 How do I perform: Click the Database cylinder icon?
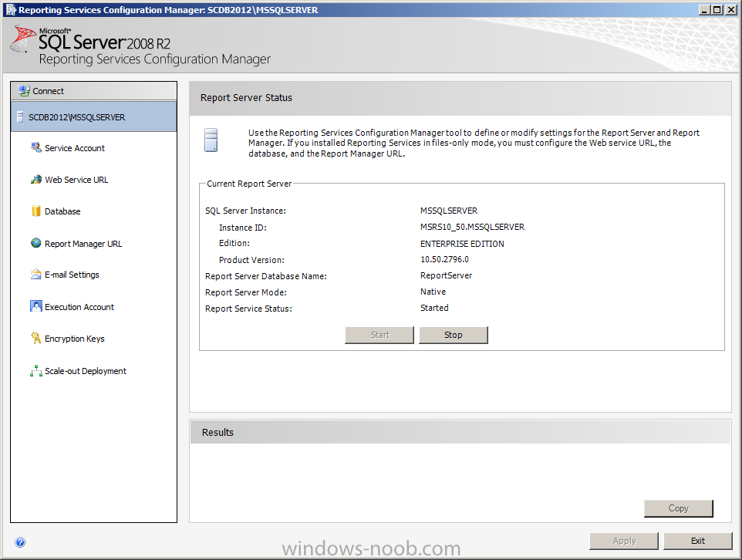click(x=36, y=211)
